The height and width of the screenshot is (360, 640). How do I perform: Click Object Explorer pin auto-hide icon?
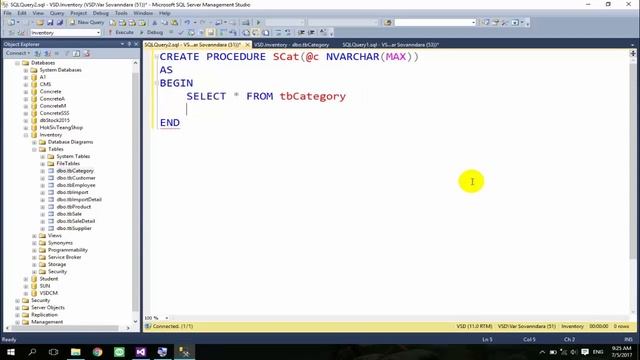tap(129, 44)
